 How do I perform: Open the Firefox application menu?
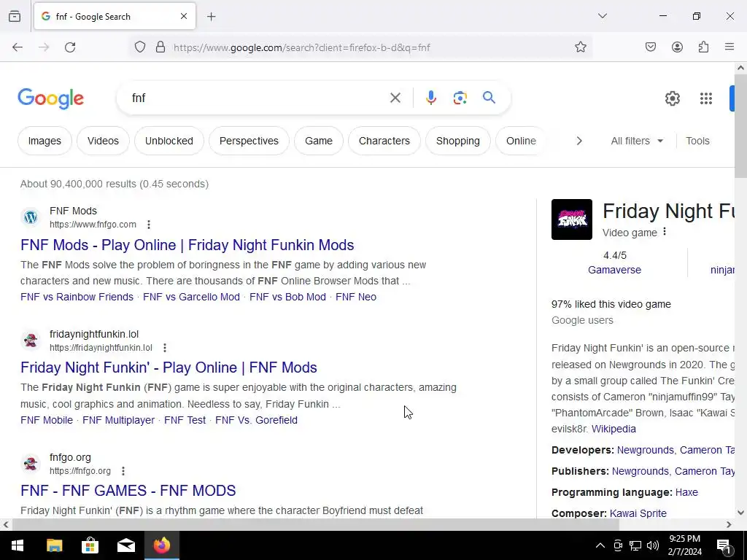[729, 47]
